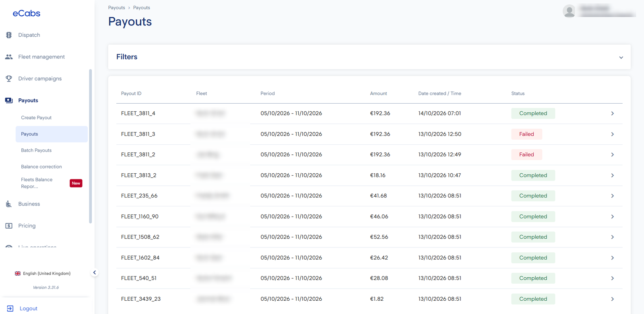Open details arrow for FLEET_3439_23

[x=613, y=299]
